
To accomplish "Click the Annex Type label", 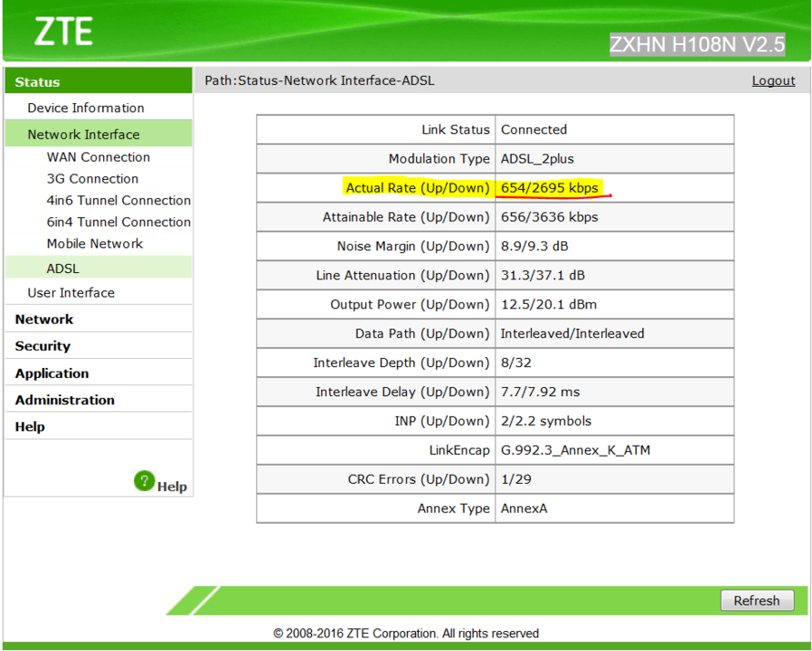I will [453, 508].
